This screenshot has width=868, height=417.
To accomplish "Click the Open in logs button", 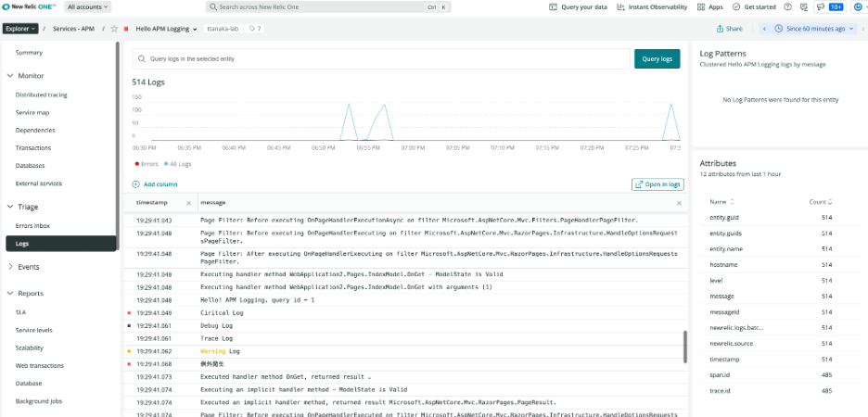I will 657,184.
